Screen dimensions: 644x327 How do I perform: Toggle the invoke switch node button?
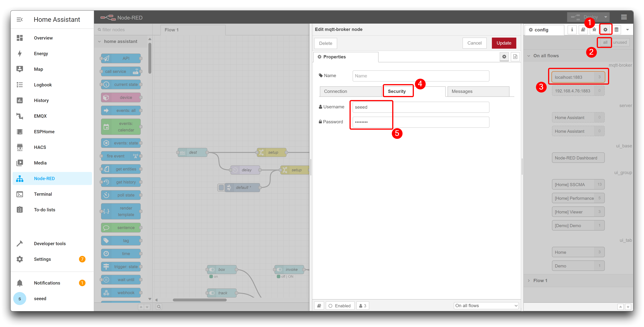point(279,270)
